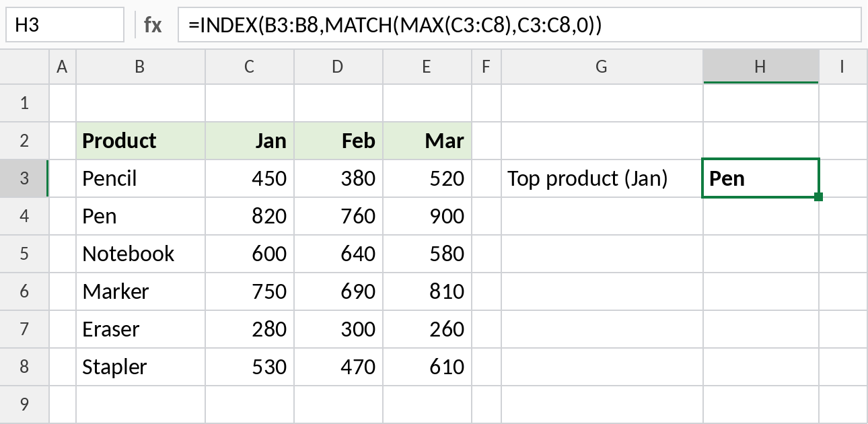This screenshot has width=868, height=424.
Task: Click the Mar header cell
Action: pyautogui.click(x=427, y=141)
